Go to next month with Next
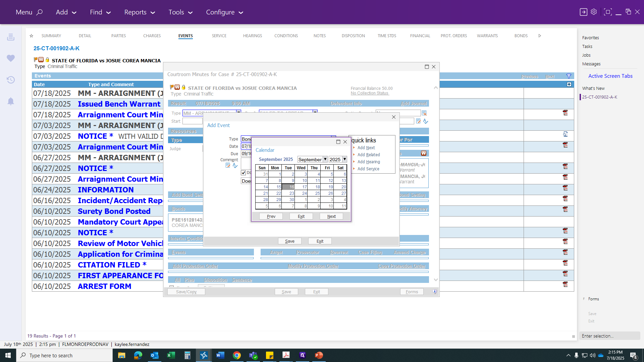 pos(331,217)
